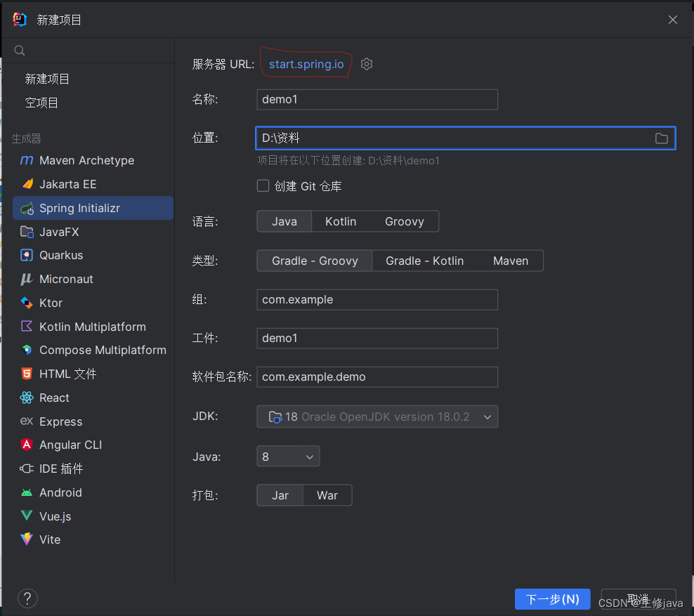
Task: Select 空项目 in the left list
Action: click(41, 103)
